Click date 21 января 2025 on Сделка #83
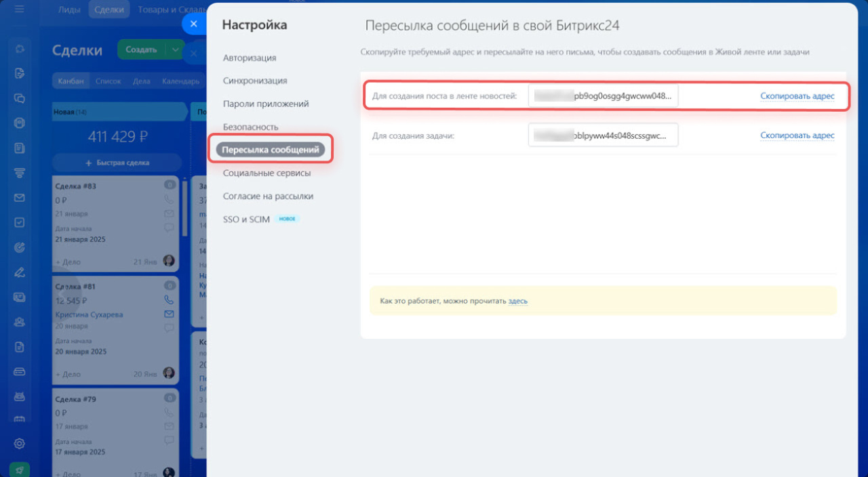The image size is (868, 477). pos(81,239)
